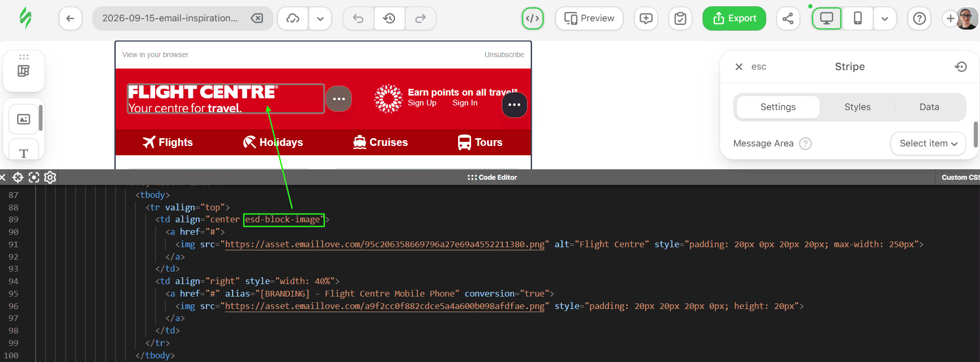Screen dimensions: 980x362
Task: Go back using the arrow button
Action: coord(71,19)
